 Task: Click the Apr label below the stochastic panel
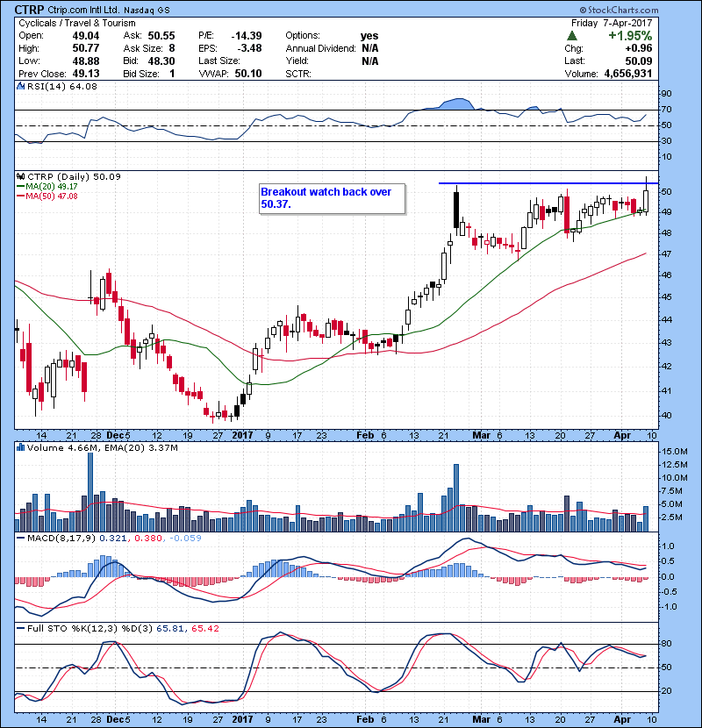tap(622, 719)
